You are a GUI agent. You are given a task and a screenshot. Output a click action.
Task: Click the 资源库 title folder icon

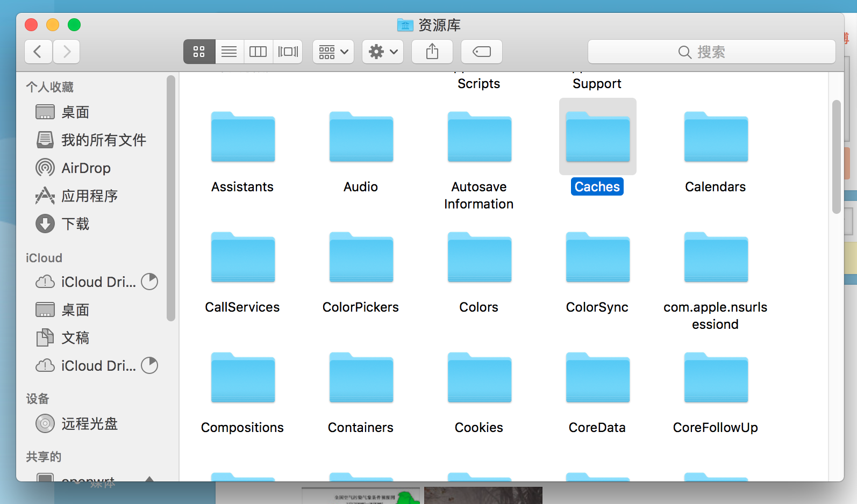[x=405, y=25]
